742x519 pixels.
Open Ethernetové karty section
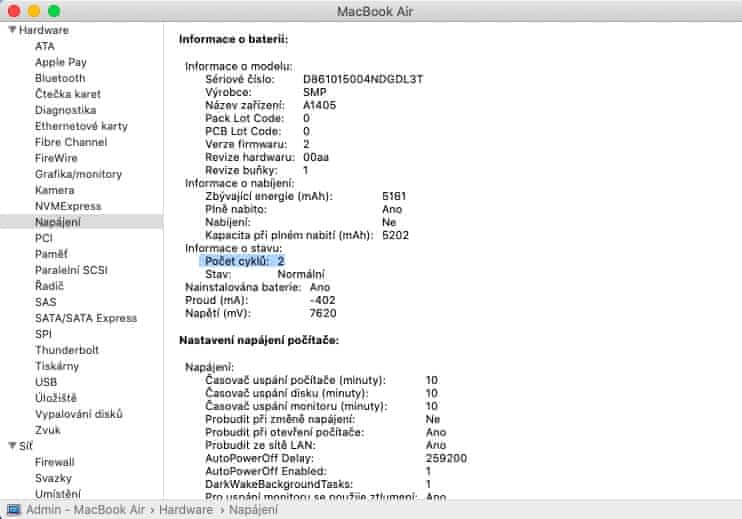tap(81, 126)
